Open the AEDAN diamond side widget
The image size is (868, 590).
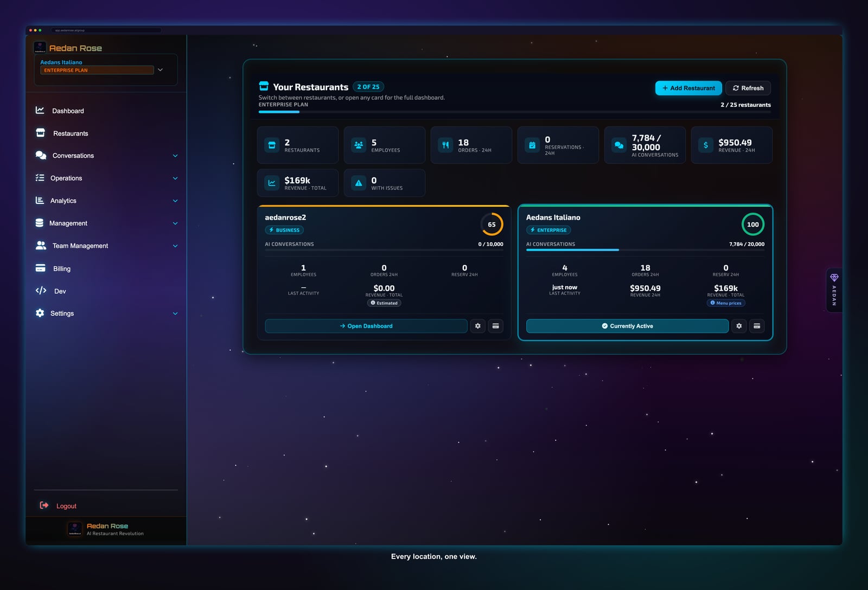pos(834,290)
